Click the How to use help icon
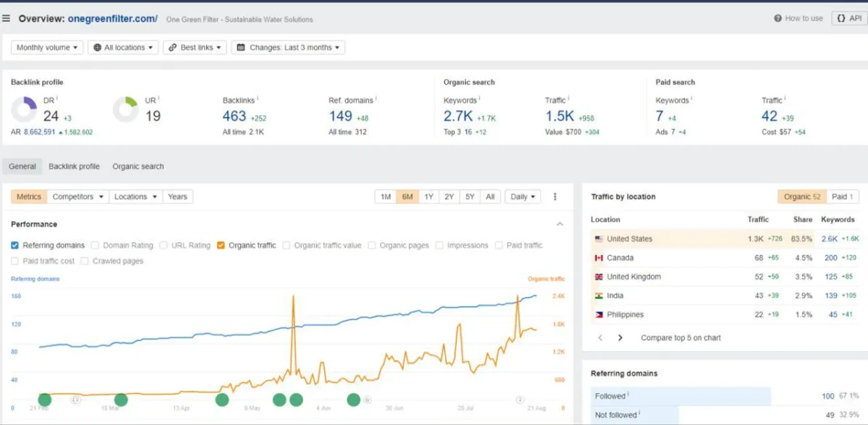Viewport: 868px width, 425px height. (x=778, y=19)
